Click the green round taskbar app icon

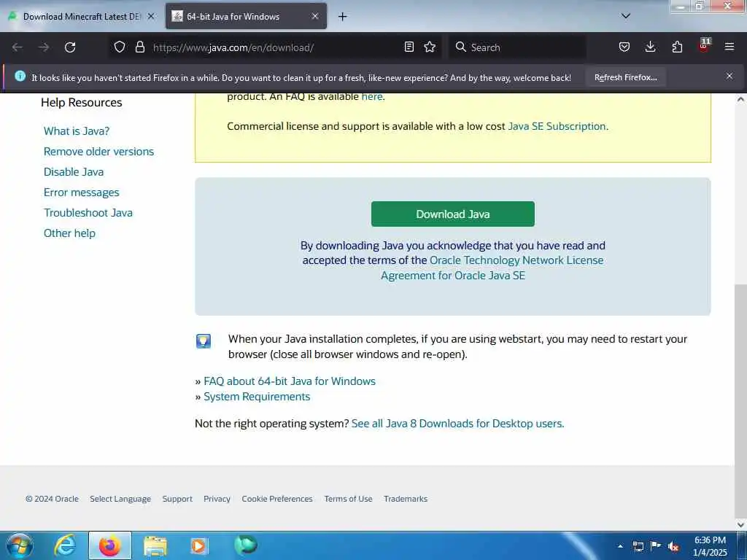245,545
